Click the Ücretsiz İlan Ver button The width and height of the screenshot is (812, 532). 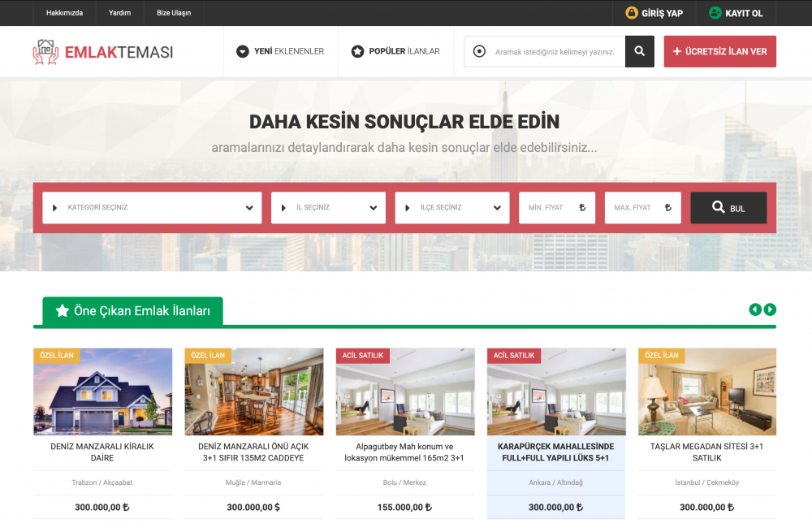point(719,51)
